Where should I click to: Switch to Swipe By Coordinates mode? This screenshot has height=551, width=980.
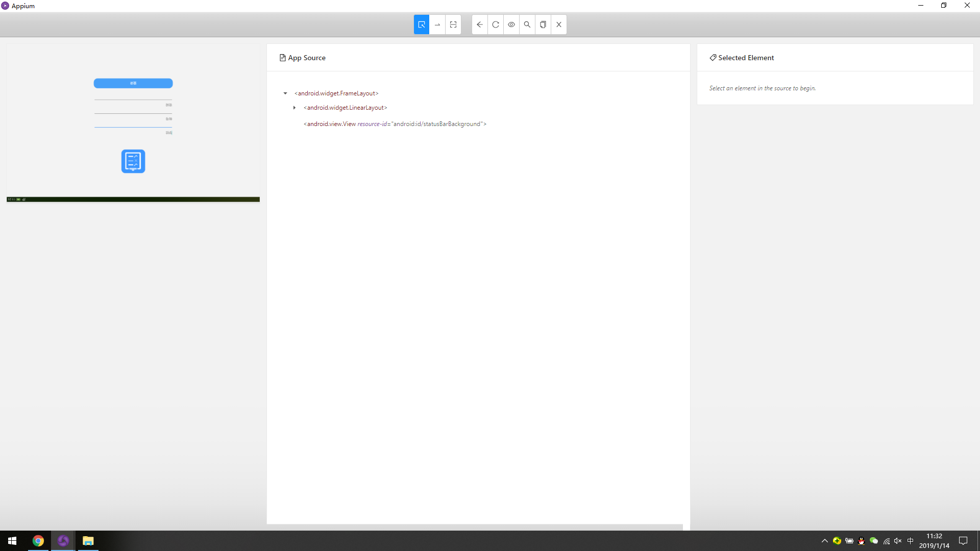point(437,24)
